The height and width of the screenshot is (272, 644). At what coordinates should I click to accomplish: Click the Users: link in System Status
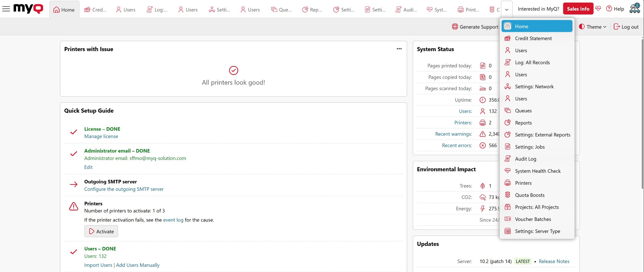coord(466,111)
